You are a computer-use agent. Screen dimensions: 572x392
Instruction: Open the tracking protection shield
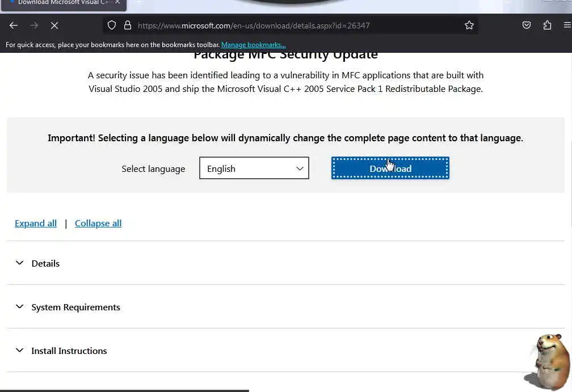(112, 25)
